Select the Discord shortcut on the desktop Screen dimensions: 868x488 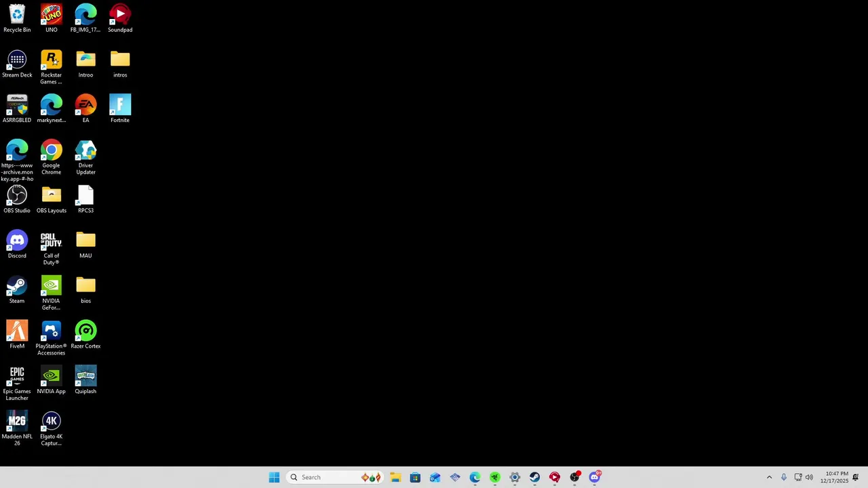point(17,245)
